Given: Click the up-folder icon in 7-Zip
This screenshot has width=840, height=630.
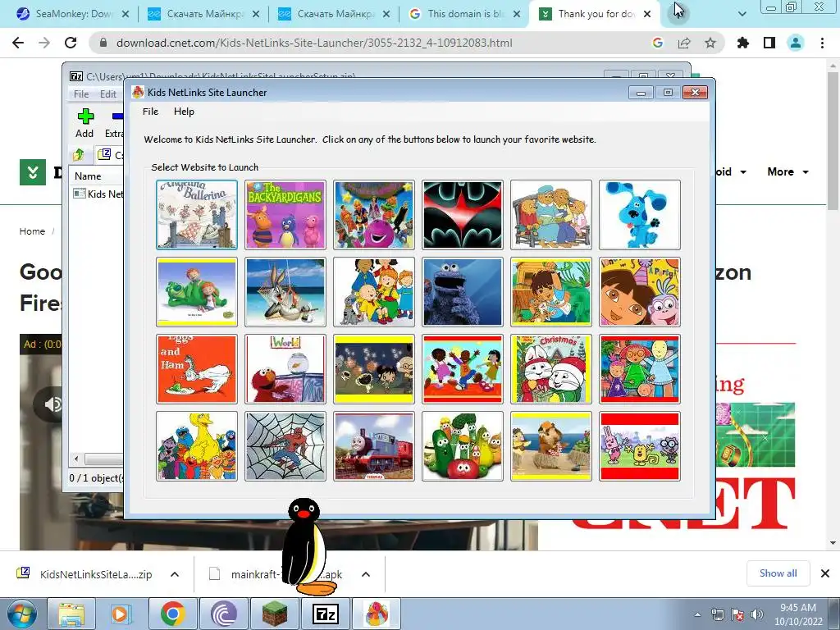Looking at the screenshot, I should tap(79, 155).
